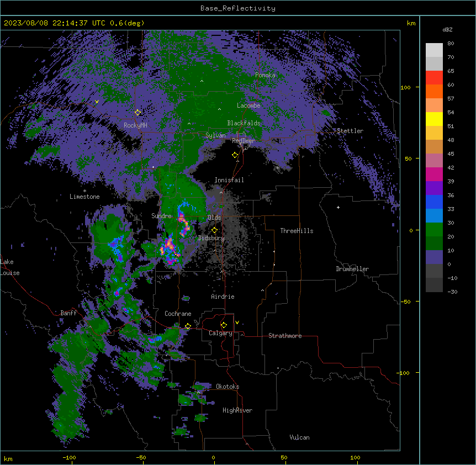The width and height of the screenshot is (476, 465).
Task: Click the 100 tick label on right axis
Action: pos(405,87)
